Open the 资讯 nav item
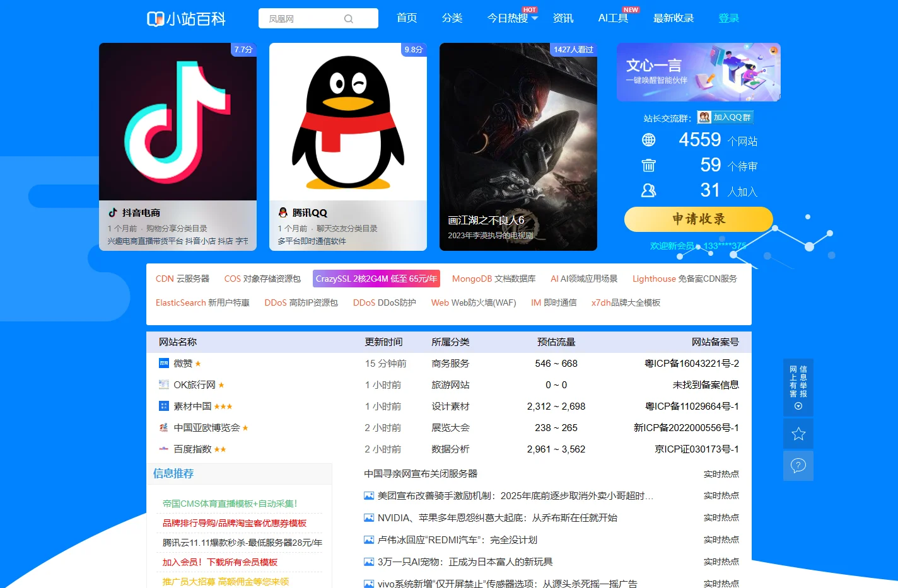Image resolution: width=898 pixels, height=588 pixels. 563,18
